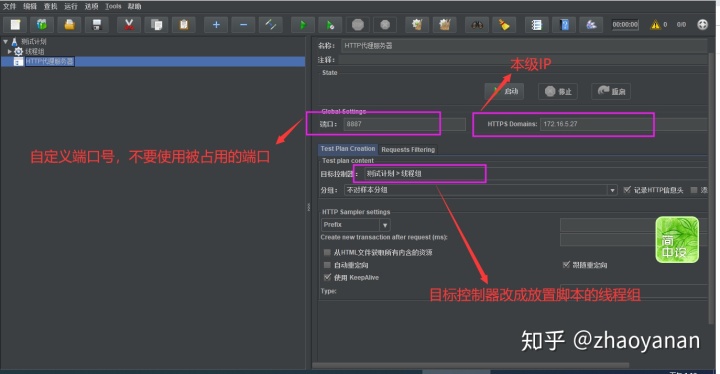Open the 编辑 menu
The width and height of the screenshot is (720, 374).
[x=30, y=6]
